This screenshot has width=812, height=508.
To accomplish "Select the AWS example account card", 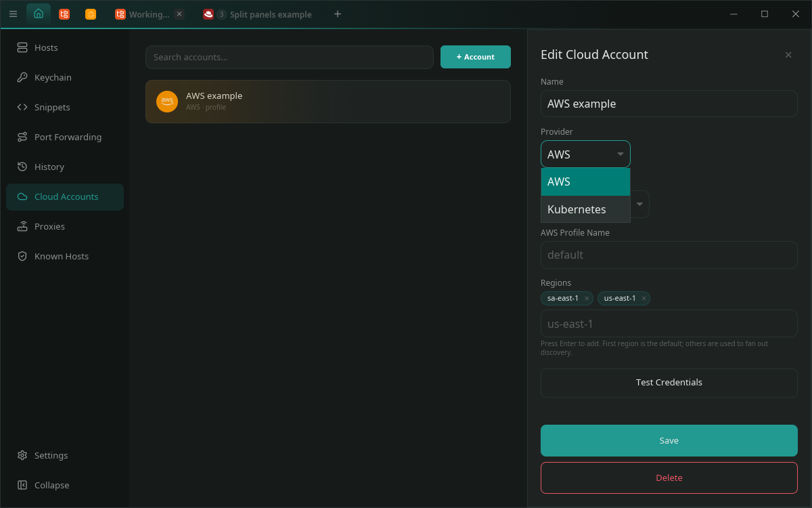I will [328, 102].
